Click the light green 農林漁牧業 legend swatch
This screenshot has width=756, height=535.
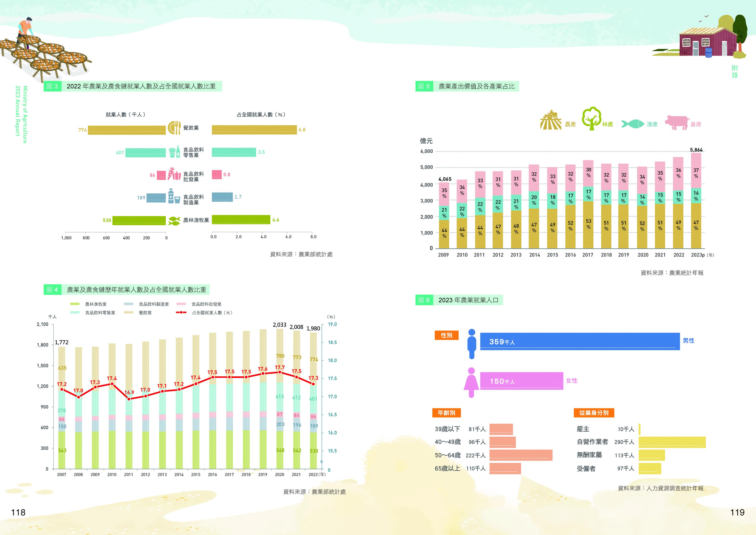point(75,304)
